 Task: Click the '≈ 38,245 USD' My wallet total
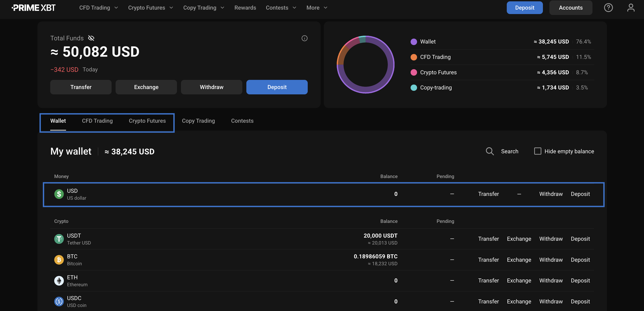(x=129, y=151)
